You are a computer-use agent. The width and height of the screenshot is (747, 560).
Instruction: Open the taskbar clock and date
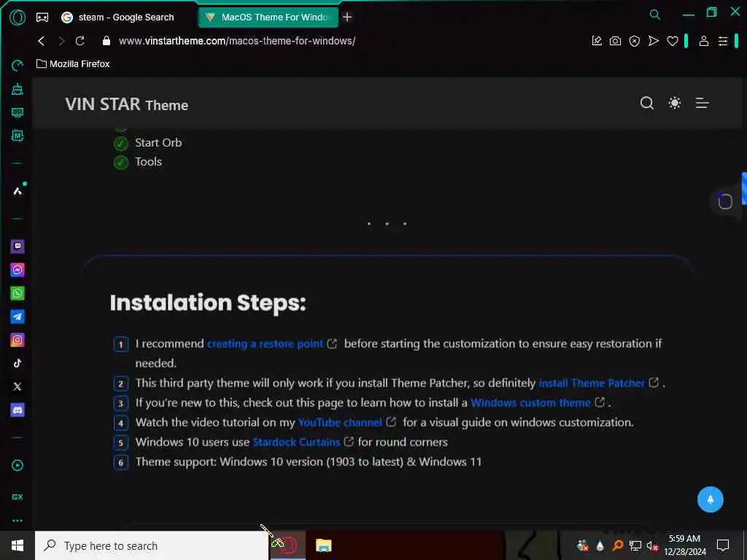pyautogui.click(x=684, y=545)
